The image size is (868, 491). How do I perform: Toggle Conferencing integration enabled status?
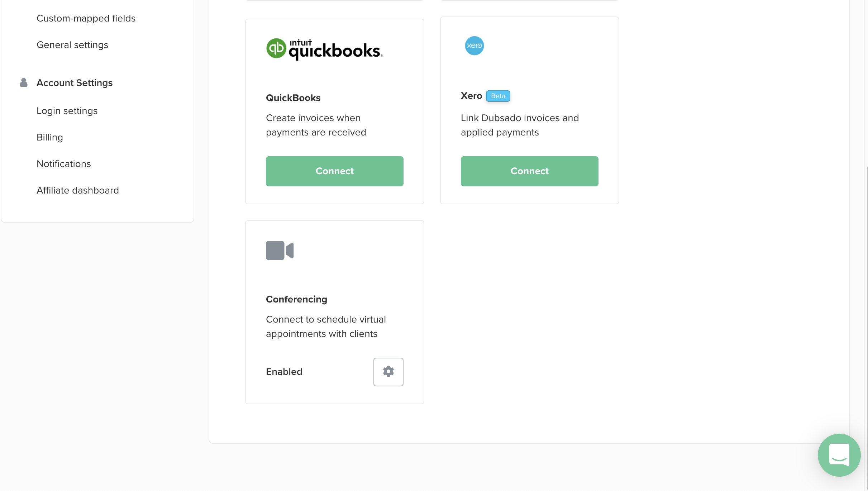284,372
